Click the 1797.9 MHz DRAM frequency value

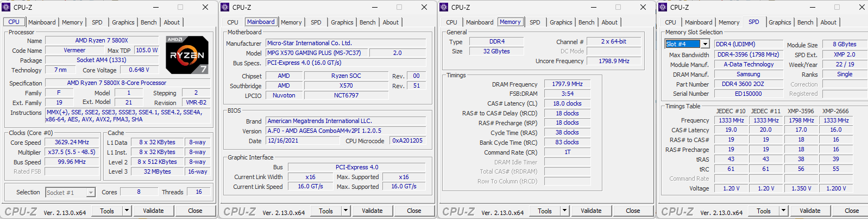(x=567, y=84)
